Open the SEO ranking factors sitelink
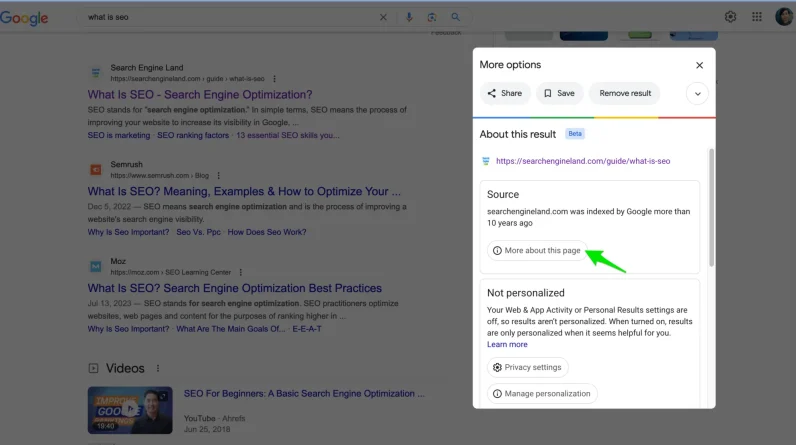 pyautogui.click(x=193, y=135)
